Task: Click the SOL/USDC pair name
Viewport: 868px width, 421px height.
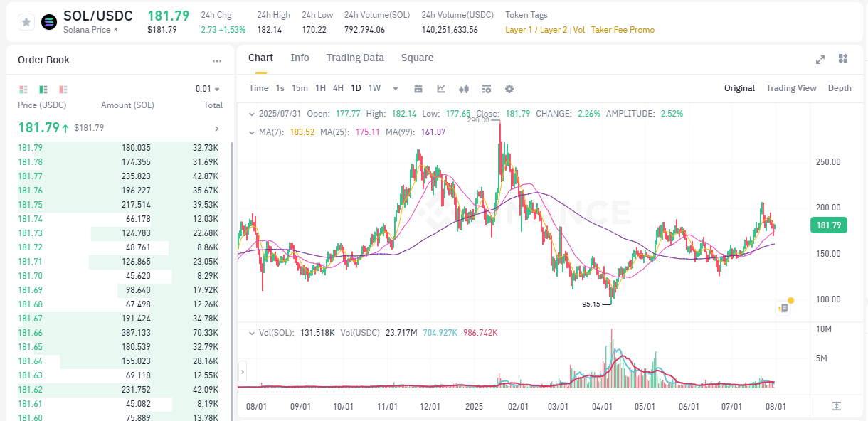Action: pos(98,16)
